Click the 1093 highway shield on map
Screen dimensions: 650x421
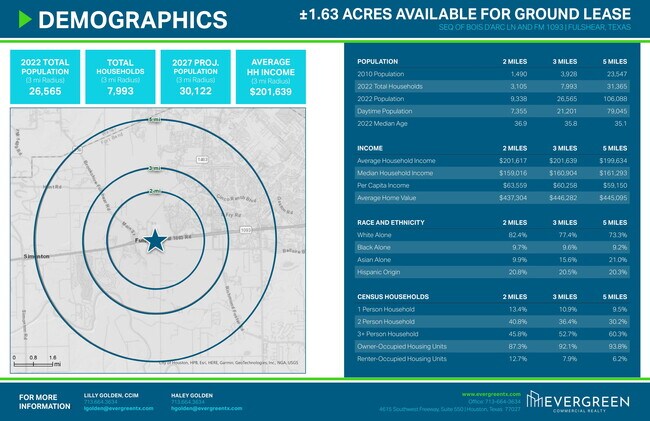246,229
